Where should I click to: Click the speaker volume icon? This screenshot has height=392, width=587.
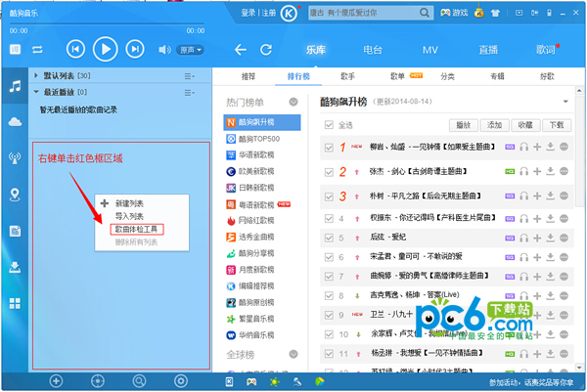pos(163,50)
